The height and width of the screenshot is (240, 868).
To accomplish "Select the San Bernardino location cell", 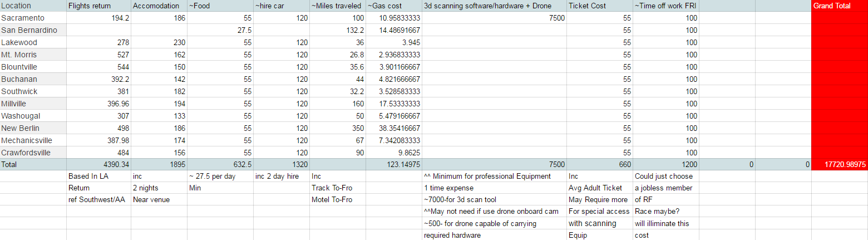I will (x=33, y=30).
